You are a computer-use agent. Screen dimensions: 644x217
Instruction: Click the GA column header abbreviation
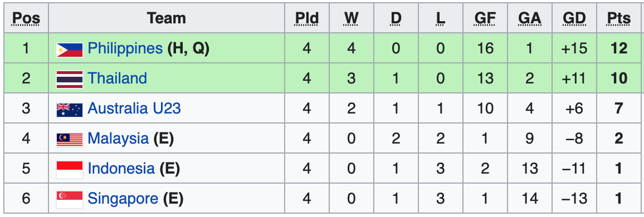point(529,18)
